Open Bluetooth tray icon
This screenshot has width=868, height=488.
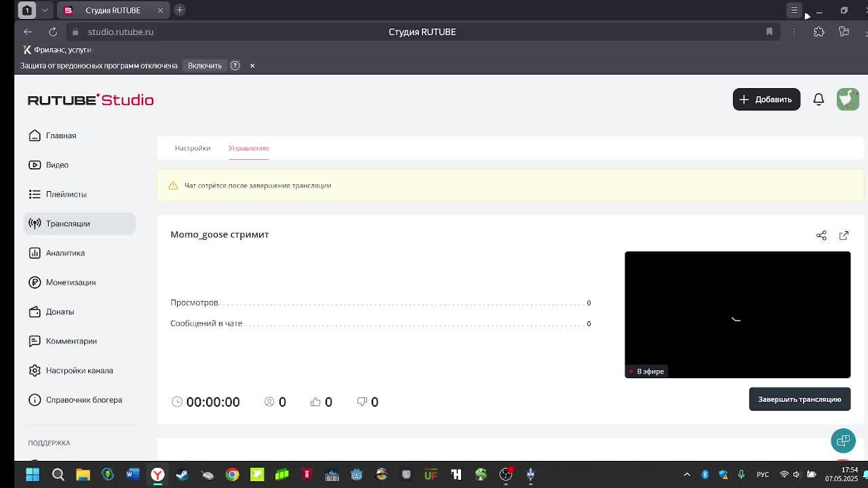(705, 474)
